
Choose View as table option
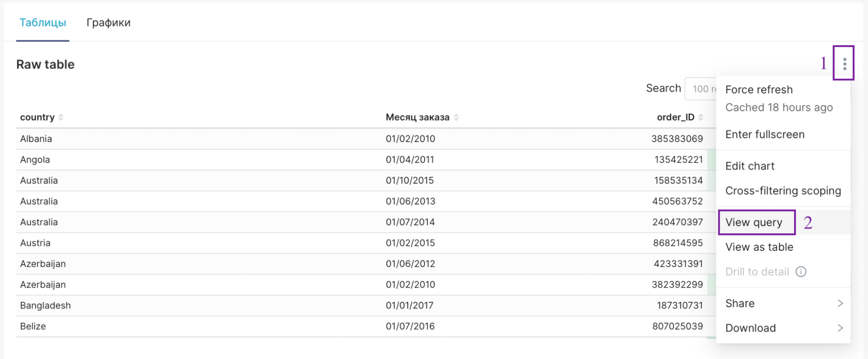tap(759, 247)
